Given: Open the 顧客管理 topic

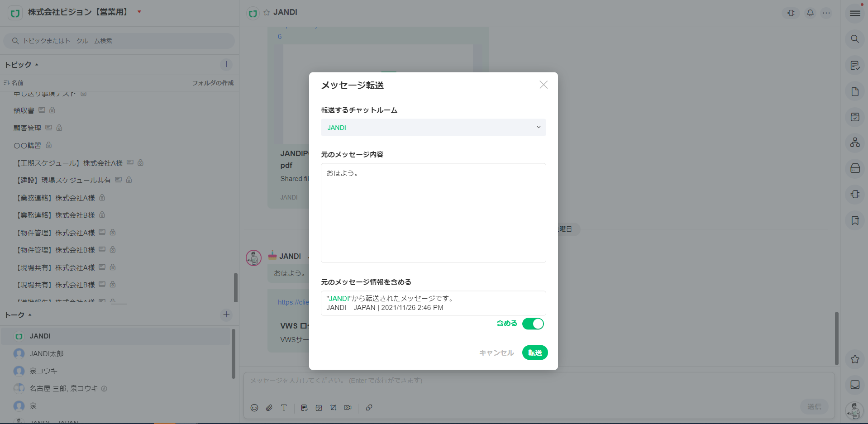Looking at the screenshot, I should [x=27, y=128].
